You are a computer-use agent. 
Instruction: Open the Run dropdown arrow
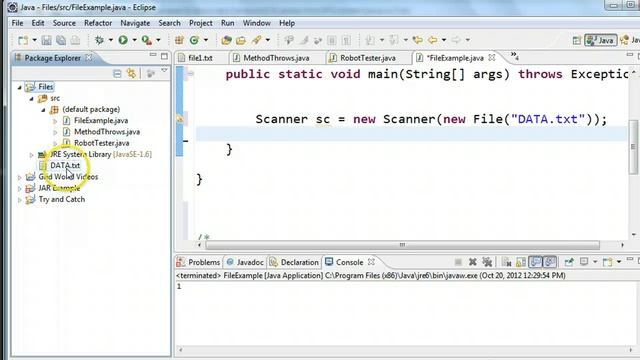134,40
